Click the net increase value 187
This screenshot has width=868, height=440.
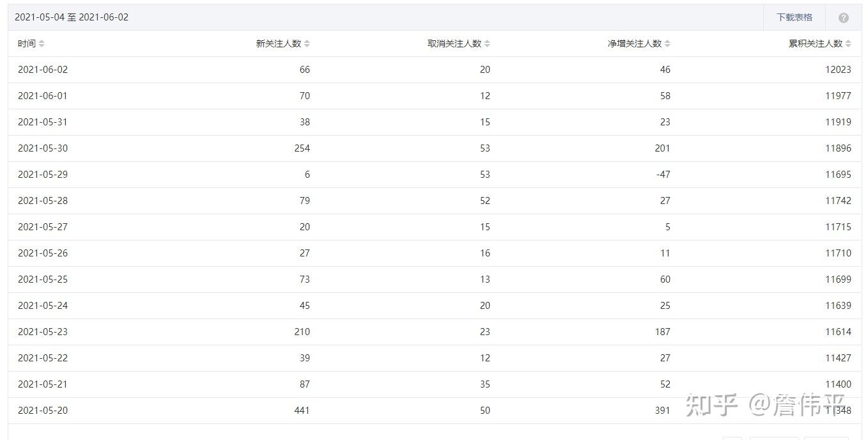tap(662, 332)
